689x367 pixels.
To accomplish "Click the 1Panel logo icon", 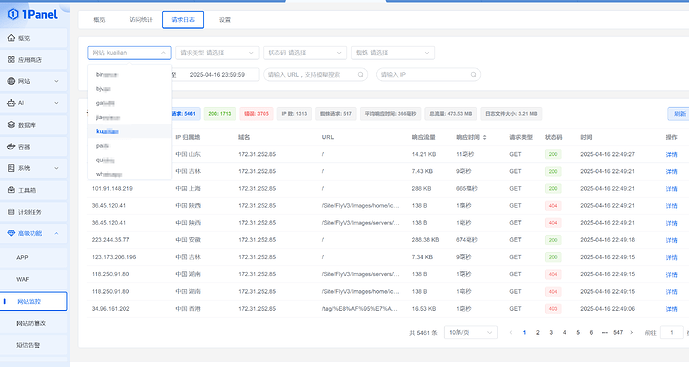I will pyautogui.click(x=13, y=15).
